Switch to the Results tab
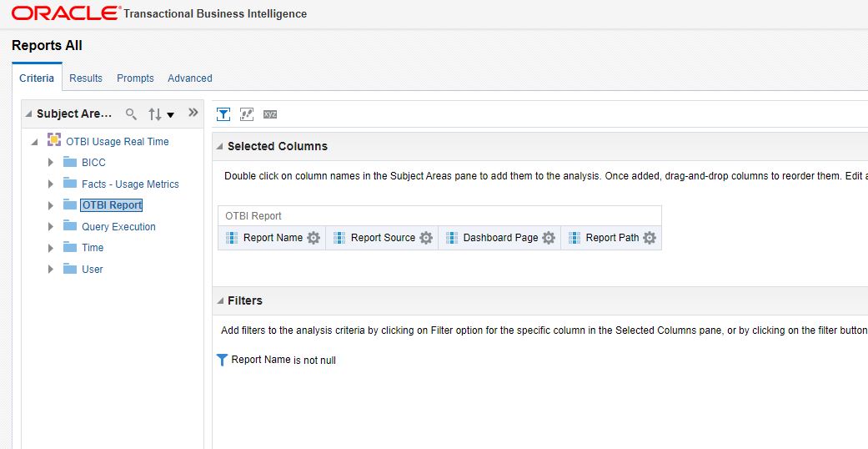This screenshot has width=868, height=449. pyautogui.click(x=86, y=78)
